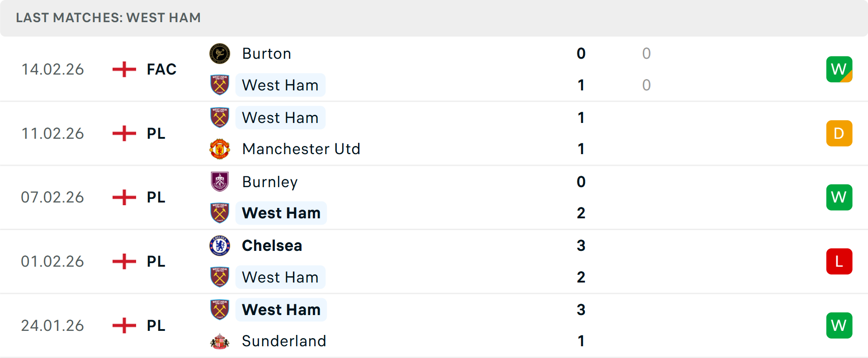Open the FAC competition entry
Viewport: 868px width, 358px height.
pos(161,69)
